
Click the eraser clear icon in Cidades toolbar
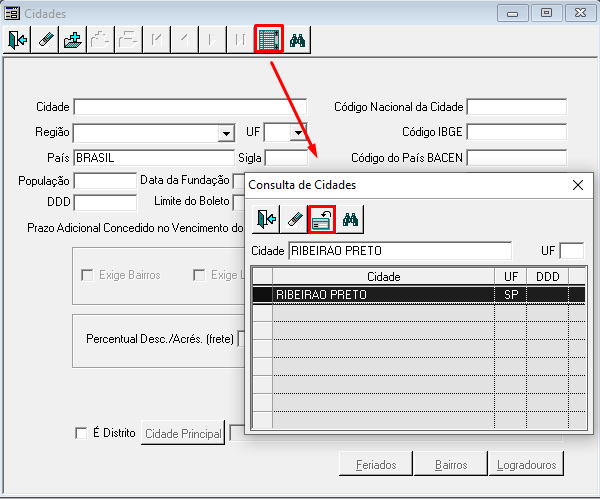click(45, 39)
